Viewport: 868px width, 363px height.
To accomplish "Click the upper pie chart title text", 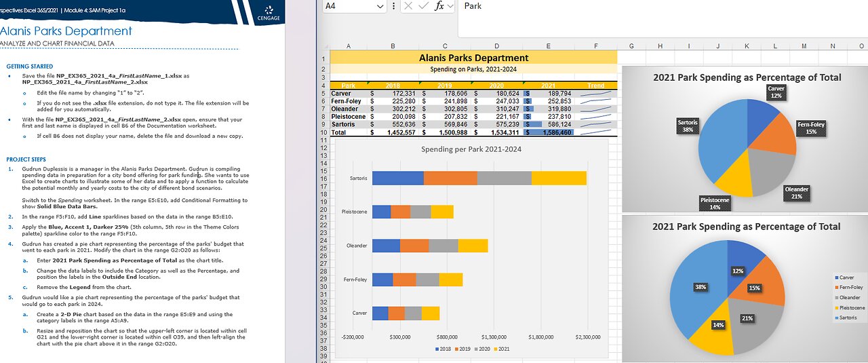I will [x=747, y=77].
